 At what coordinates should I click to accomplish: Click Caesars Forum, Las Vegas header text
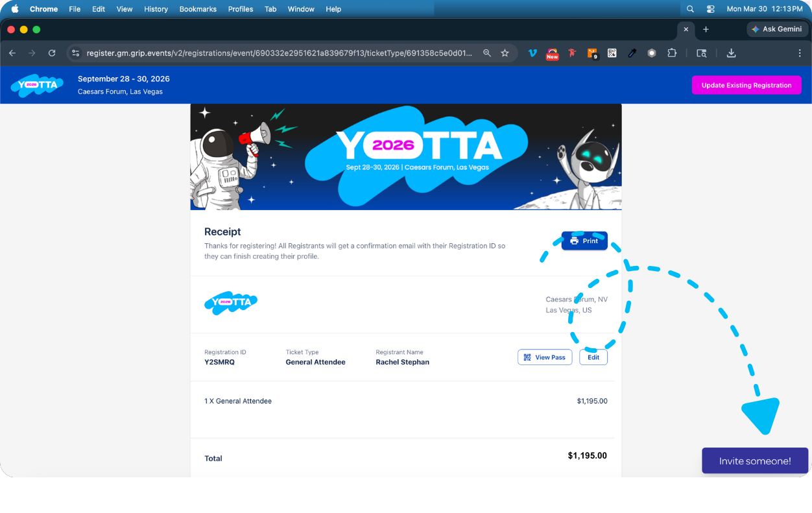[120, 92]
